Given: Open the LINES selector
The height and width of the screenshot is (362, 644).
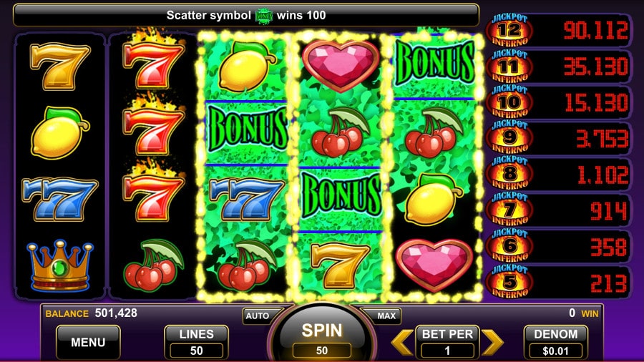Looking at the screenshot, I should (196, 342).
